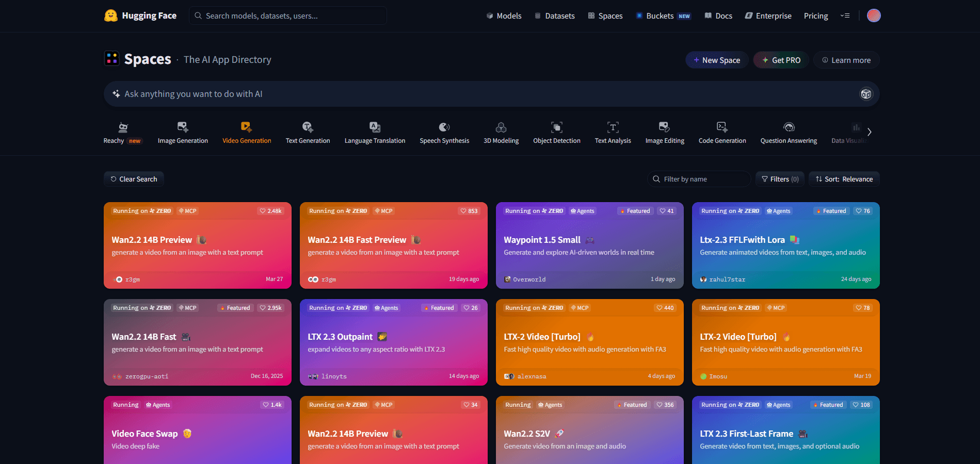Pick the Speech Synthesis category icon

[444, 127]
